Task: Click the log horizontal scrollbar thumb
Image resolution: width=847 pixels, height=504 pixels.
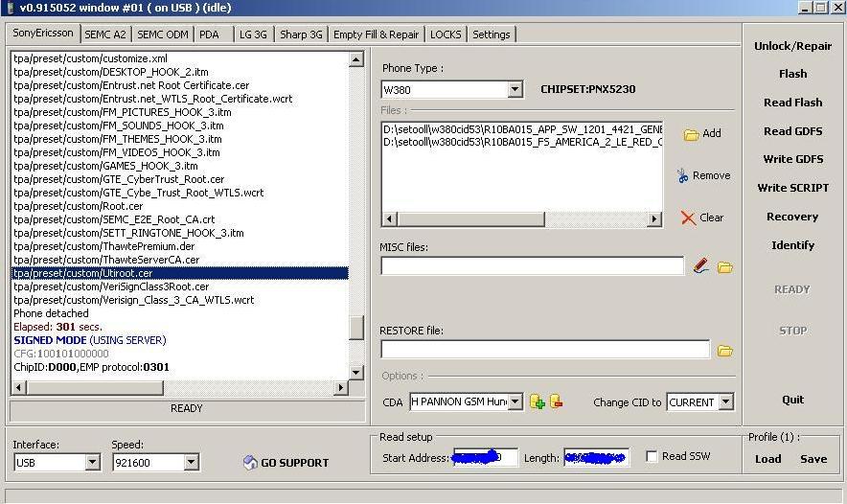Action: click(x=95, y=387)
